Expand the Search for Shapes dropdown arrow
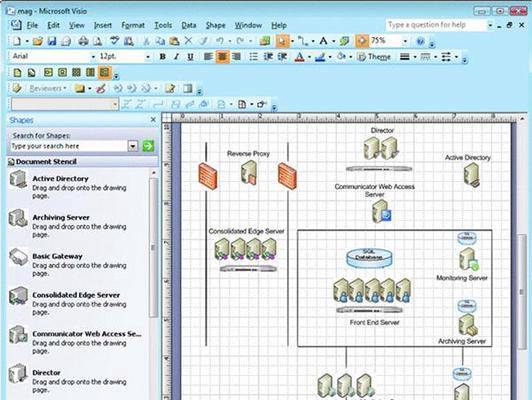 point(133,146)
